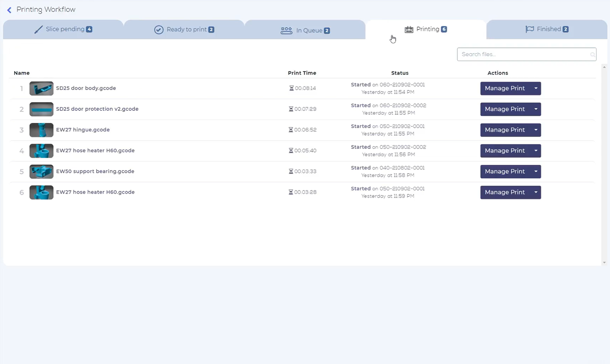The height and width of the screenshot is (364, 610).
Task: Open the In Queue tab
Action: coord(305,29)
